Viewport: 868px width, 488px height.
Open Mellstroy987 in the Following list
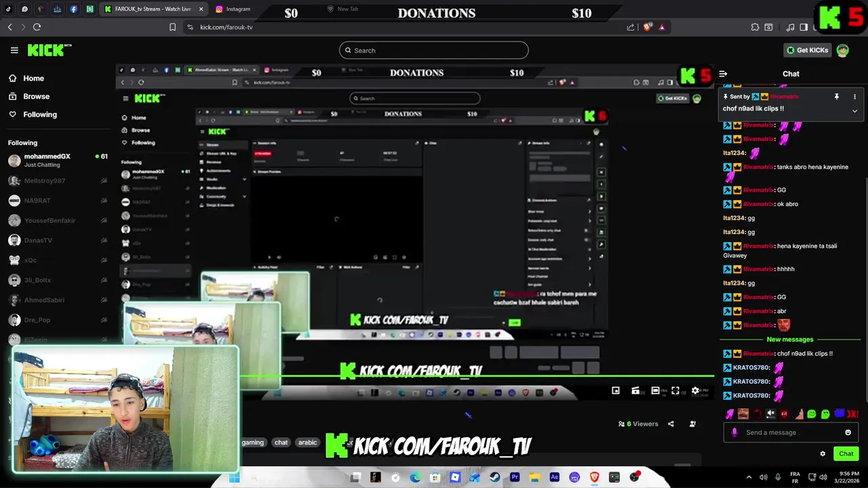pyautogui.click(x=58, y=181)
